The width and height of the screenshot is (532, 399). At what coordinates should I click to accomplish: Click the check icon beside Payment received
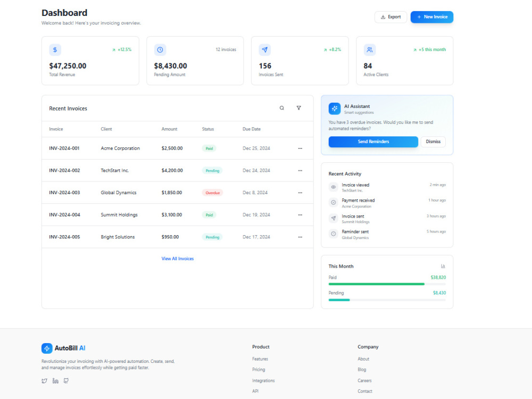coord(334,203)
